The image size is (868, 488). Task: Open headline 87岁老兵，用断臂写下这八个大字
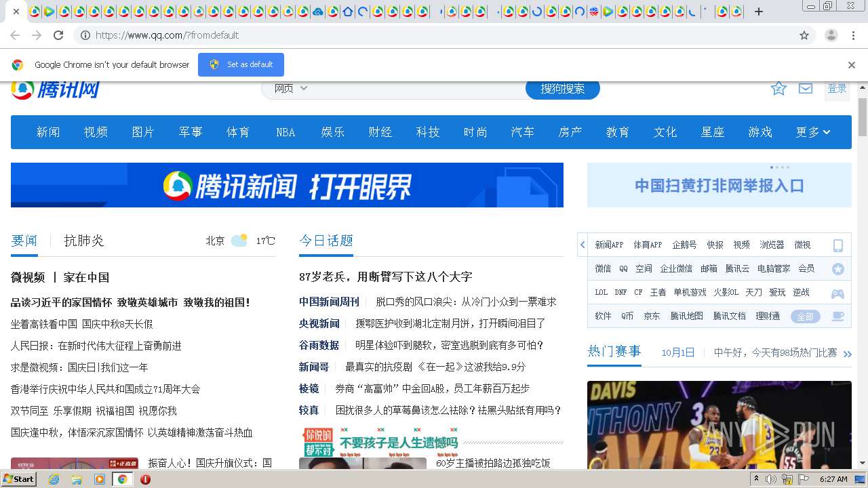coord(385,277)
